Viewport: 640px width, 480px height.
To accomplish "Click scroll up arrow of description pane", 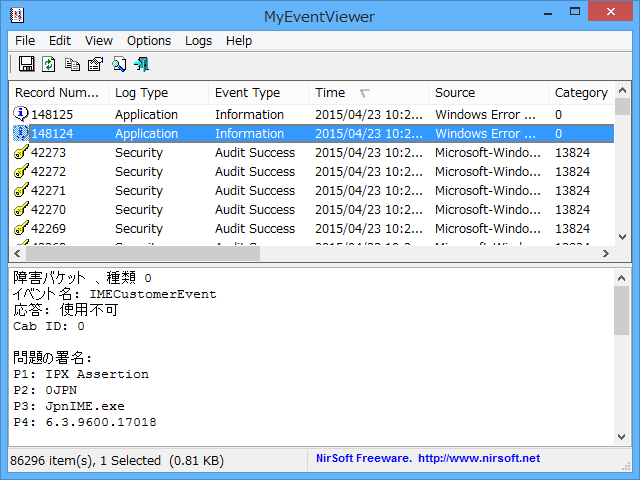I will tap(622, 278).
